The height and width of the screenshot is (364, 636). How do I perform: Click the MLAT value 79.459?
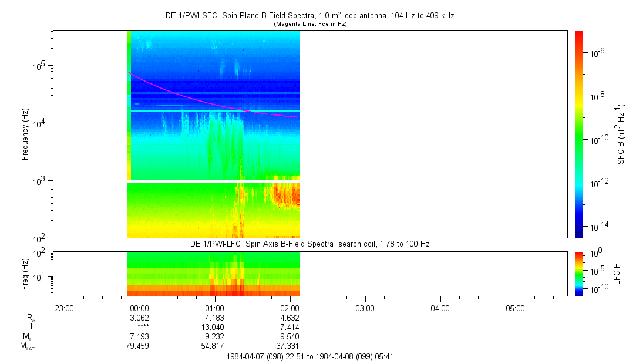click(x=139, y=346)
